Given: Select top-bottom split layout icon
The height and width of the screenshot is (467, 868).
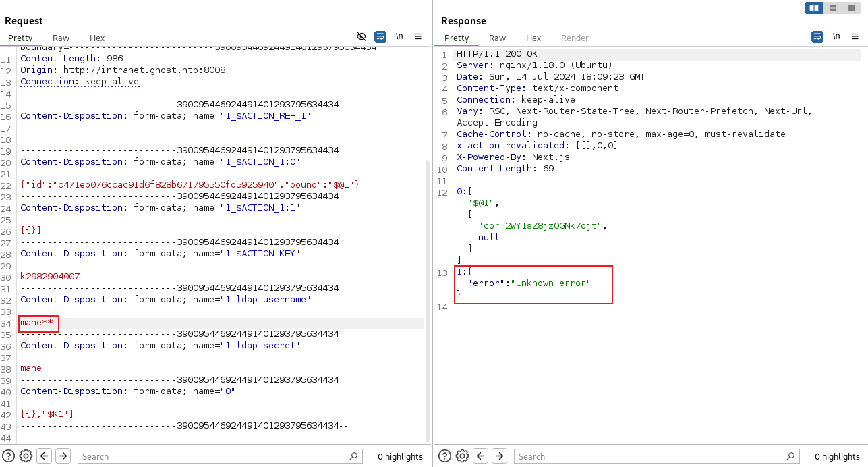Looking at the screenshot, I should click(833, 8).
